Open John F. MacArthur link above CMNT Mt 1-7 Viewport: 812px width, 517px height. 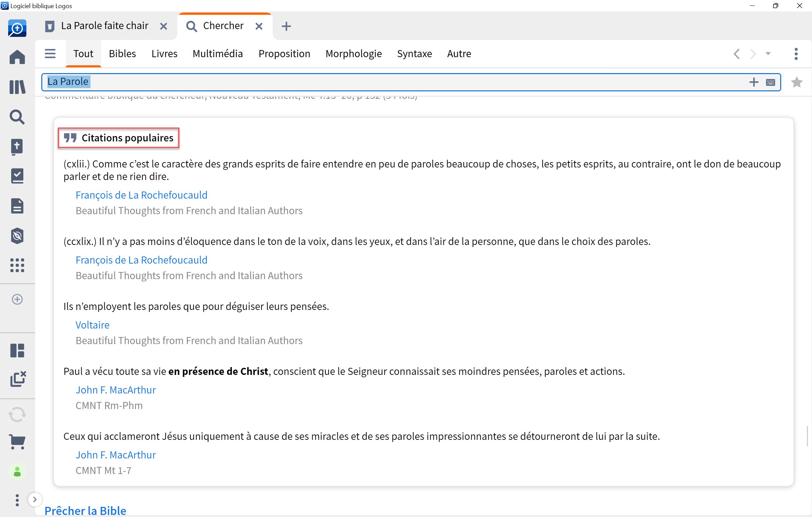tap(116, 455)
